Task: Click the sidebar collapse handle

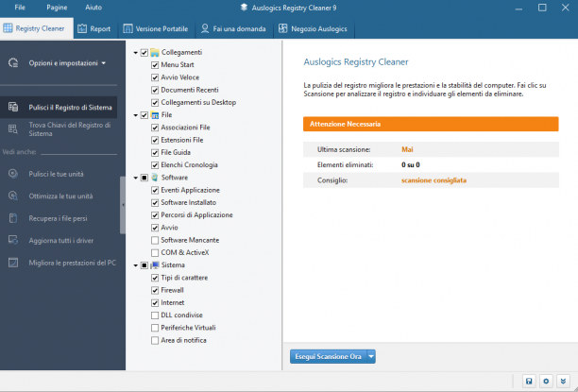Action: click(123, 205)
